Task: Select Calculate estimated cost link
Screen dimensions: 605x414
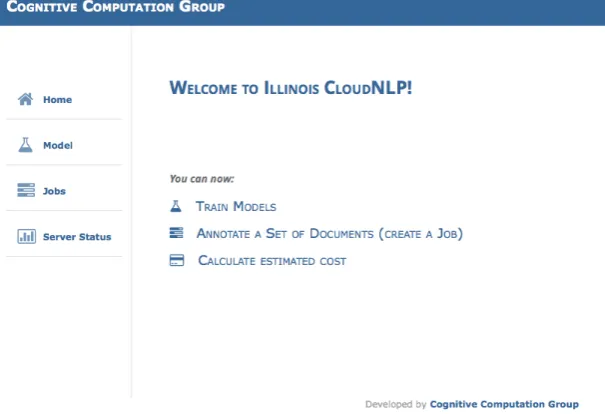Action: click(x=272, y=260)
